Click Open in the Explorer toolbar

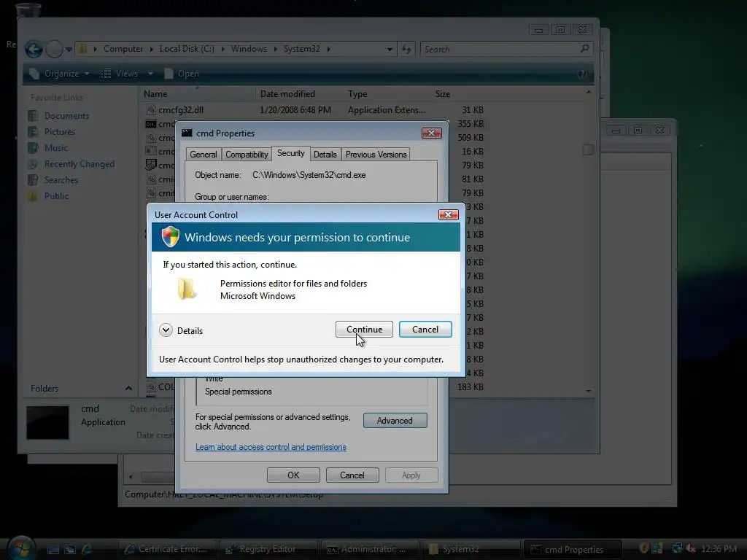[x=182, y=74]
